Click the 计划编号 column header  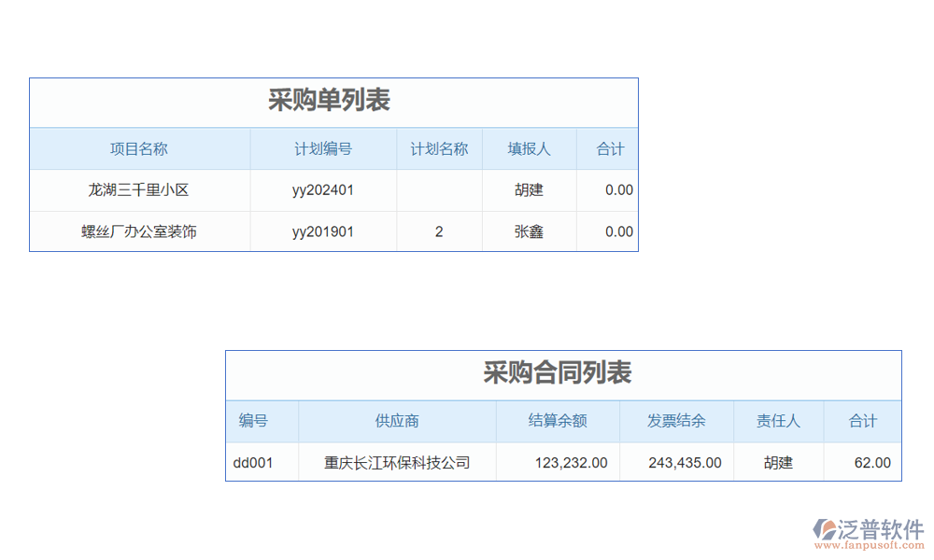click(x=323, y=148)
